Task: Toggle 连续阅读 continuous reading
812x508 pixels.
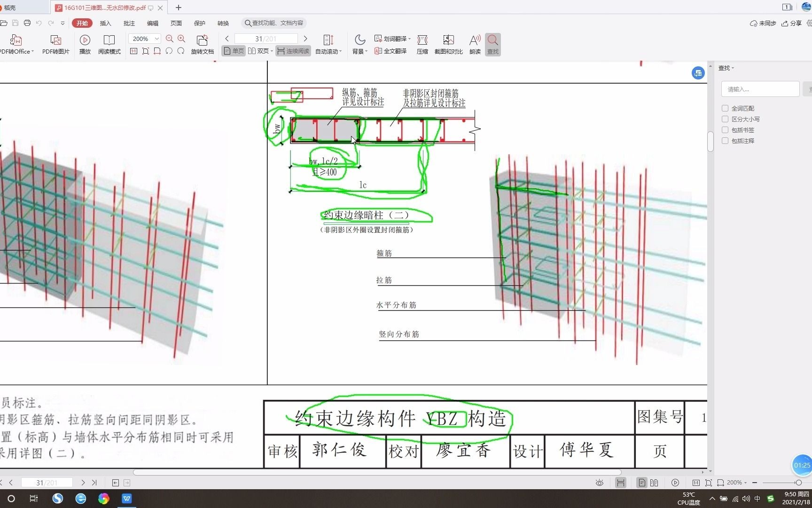Action: click(293, 51)
